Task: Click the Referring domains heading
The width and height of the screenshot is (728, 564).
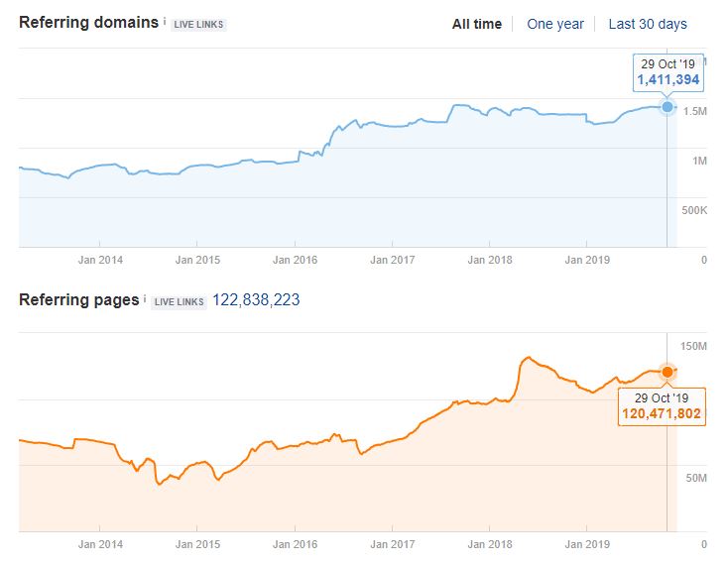Action: point(88,22)
